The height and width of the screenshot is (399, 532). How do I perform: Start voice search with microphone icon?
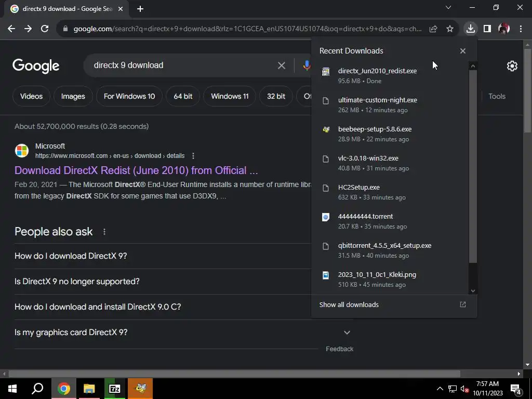(x=307, y=65)
